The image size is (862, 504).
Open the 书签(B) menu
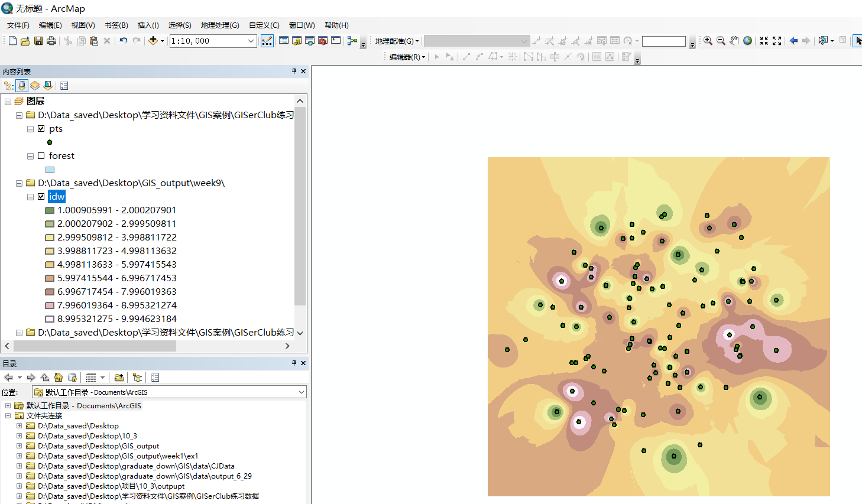(116, 25)
